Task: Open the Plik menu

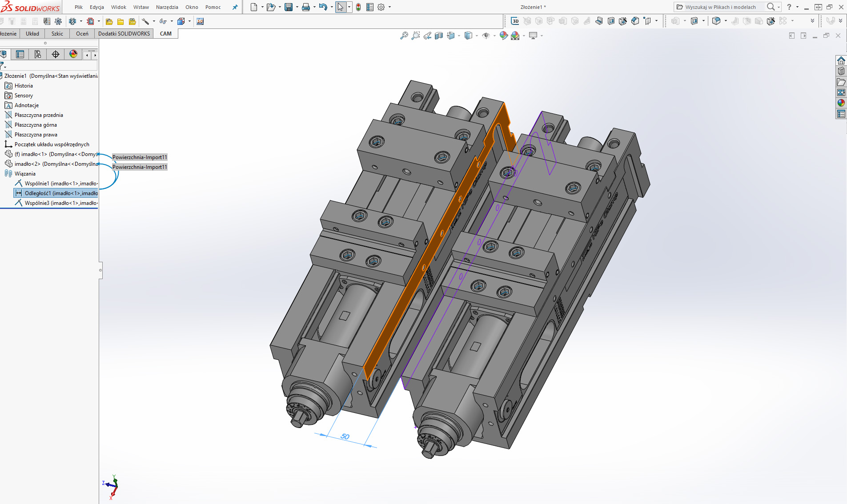Action: 79,7
